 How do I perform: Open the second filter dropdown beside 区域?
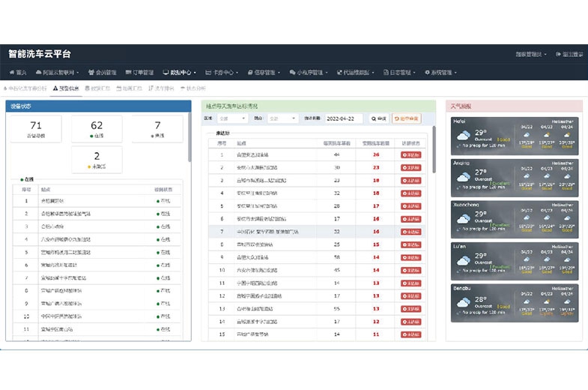(x=282, y=118)
